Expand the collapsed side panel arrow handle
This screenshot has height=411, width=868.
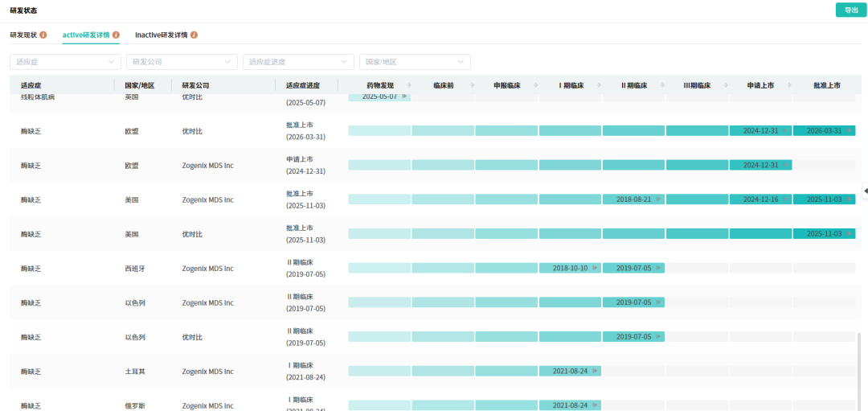point(865,190)
